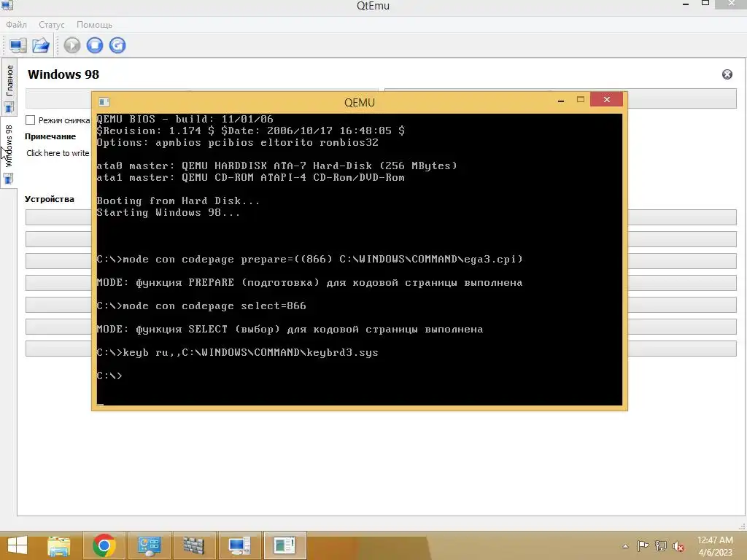Switch to the Главное side tab
This screenshot has height=560, width=747.
[9, 87]
